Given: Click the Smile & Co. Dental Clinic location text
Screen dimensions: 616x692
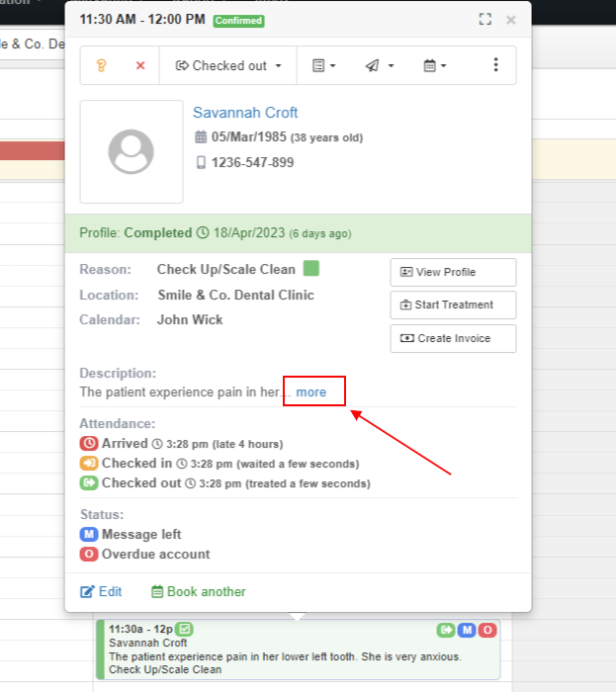Looking at the screenshot, I should coord(236,295).
